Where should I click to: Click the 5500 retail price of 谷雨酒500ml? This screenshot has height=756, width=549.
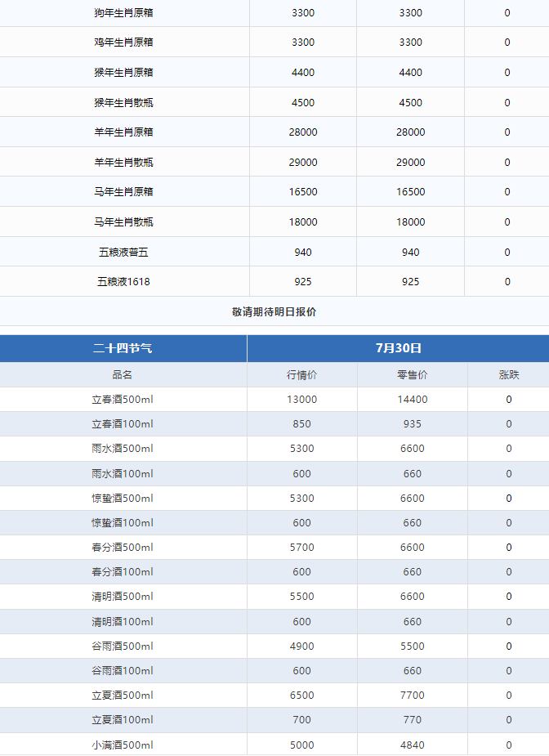(412, 646)
